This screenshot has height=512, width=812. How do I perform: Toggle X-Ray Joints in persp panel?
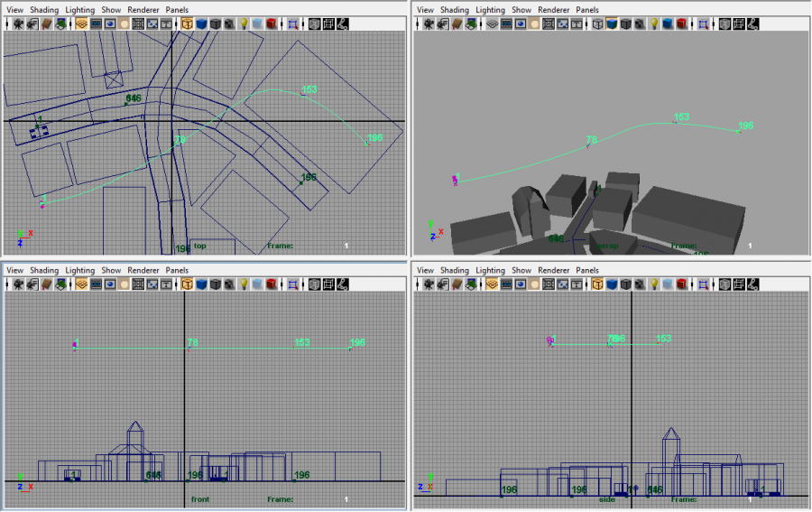pos(753,23)
